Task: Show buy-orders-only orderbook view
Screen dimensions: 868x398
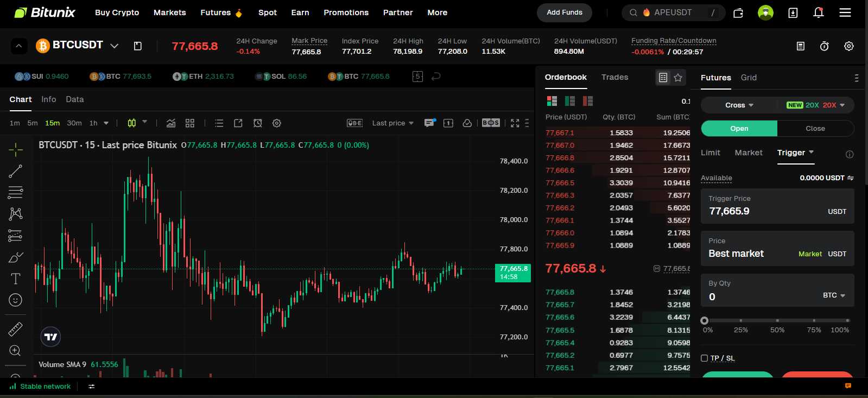Action: (x=570, y=101)
